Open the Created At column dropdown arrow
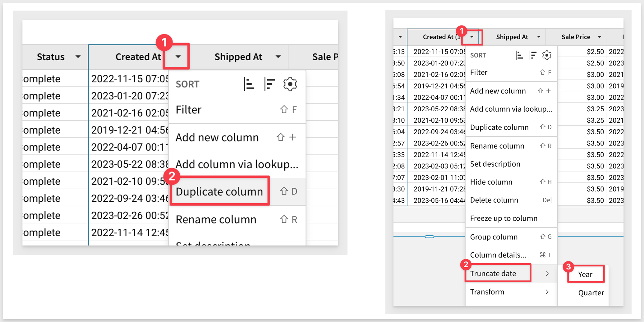The height and width of the screenshot is (322, 644). (x=178, y=57)
